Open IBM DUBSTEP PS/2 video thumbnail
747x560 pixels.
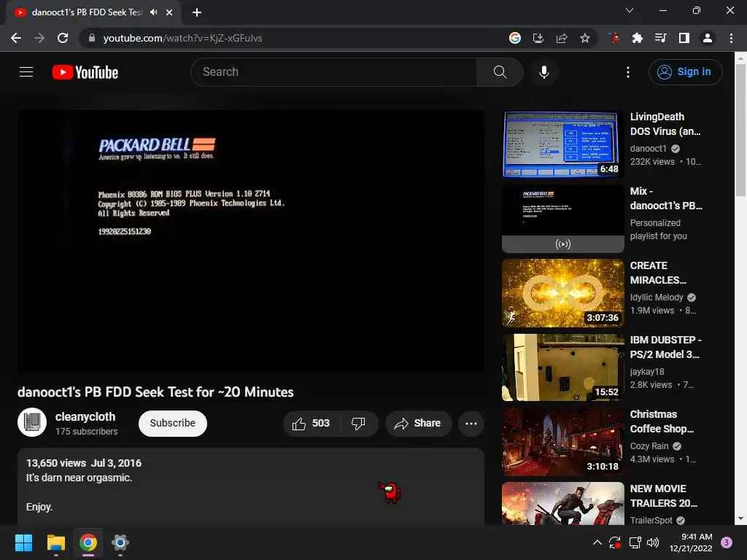(562, 367)
